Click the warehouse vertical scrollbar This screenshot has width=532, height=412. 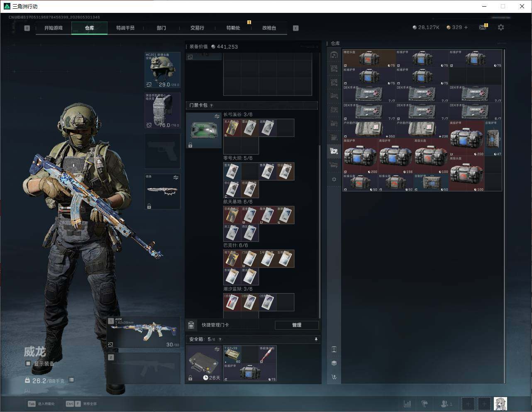pos(505,216)
